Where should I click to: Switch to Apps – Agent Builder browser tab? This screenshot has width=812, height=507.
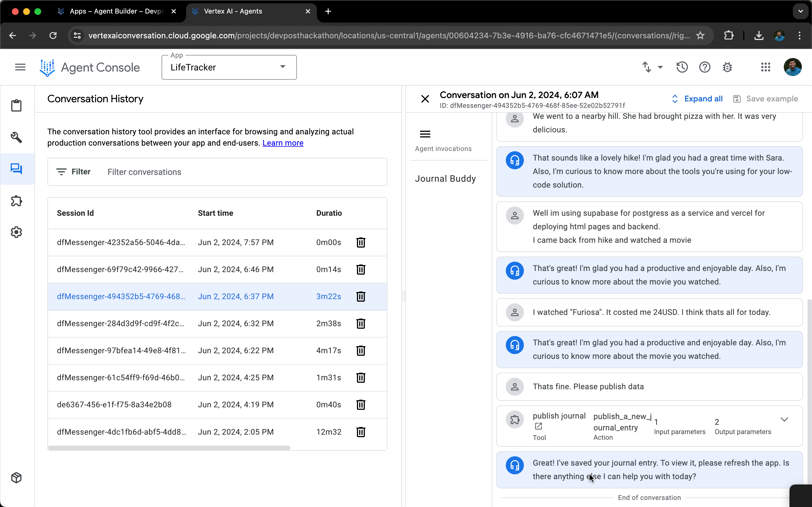(116, 11)
